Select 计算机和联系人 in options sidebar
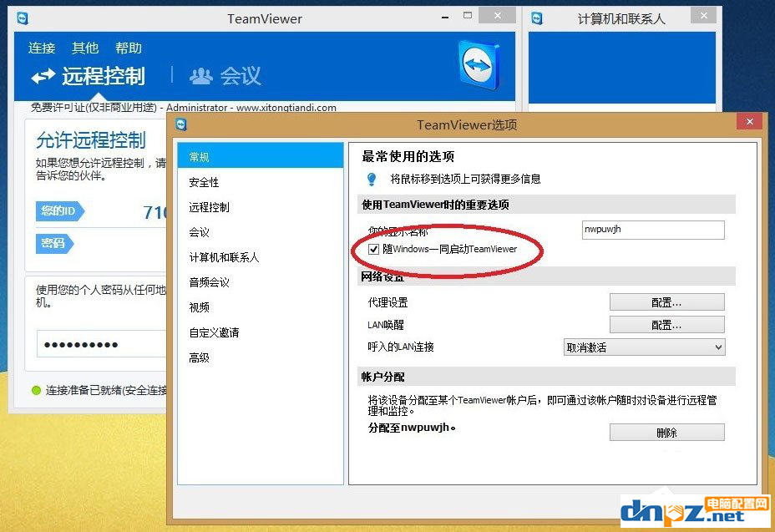775x532 pixels. [261, 257]
